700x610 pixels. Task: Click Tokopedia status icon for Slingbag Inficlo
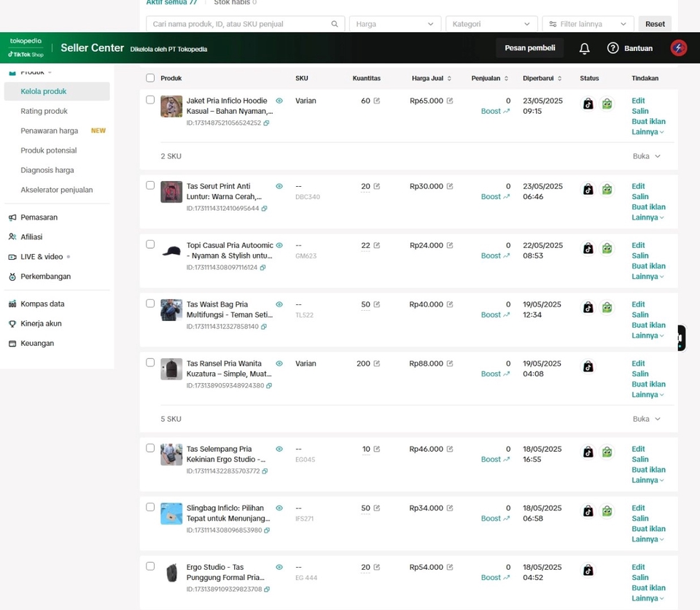[607, 511]
